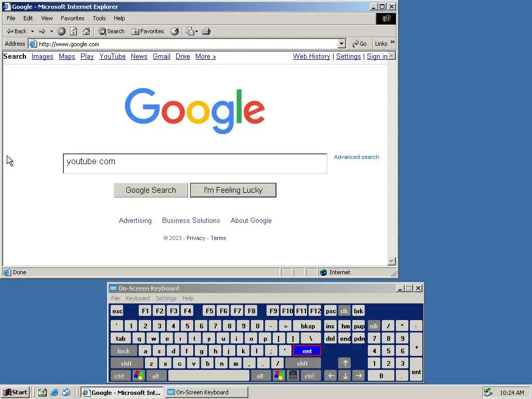Open the Back button history dropdown
The width and height of the screenshot is (532, 399).
(x=33, y=31)
